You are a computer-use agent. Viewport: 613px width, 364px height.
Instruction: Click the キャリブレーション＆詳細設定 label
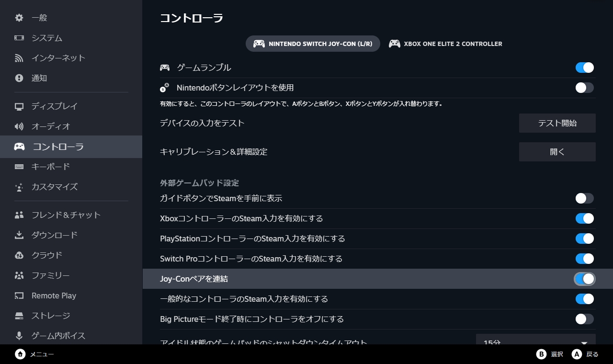214,152
